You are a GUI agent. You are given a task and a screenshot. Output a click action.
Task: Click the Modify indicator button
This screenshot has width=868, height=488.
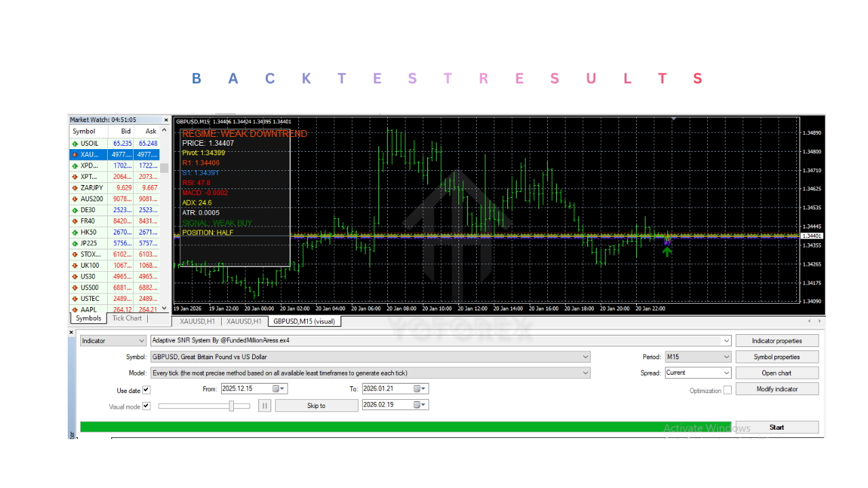pyautogui.click(x=776, y=388)
